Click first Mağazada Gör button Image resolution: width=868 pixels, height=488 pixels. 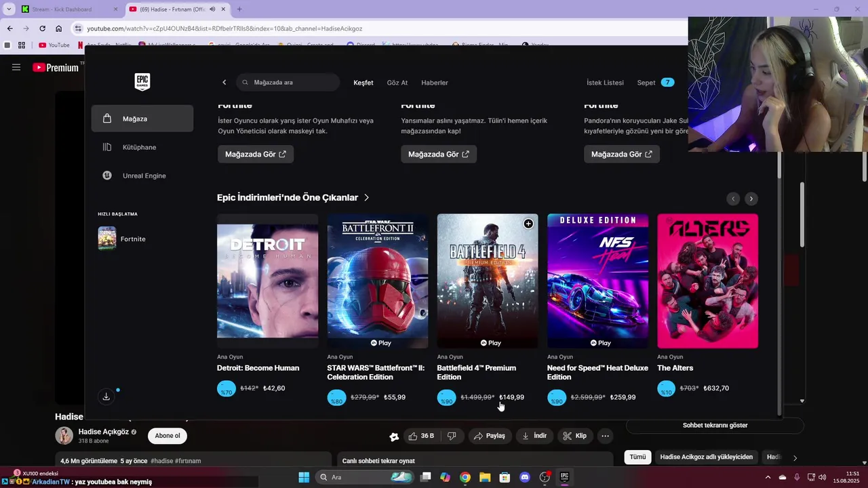256,154
